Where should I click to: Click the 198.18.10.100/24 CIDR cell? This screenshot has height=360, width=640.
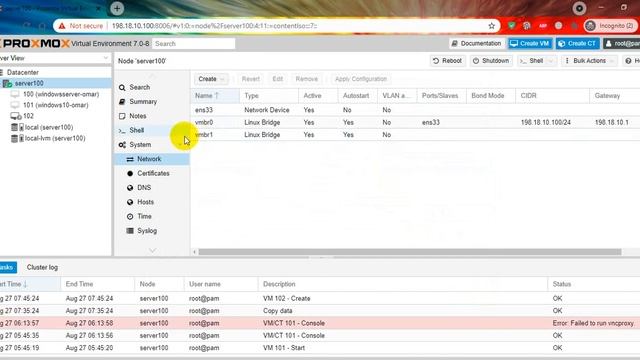(545, 122)
